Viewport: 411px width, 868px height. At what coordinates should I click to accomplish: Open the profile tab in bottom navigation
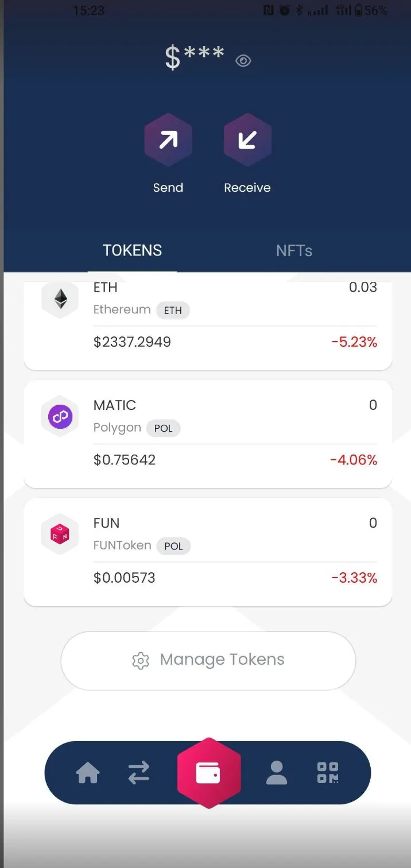coord(277,773)
